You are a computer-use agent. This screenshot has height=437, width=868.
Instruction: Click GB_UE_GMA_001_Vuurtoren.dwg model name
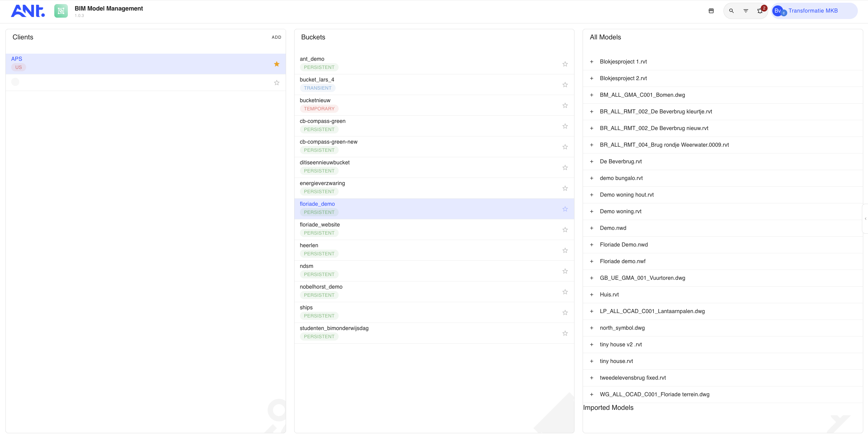click(x=642, y=278)
